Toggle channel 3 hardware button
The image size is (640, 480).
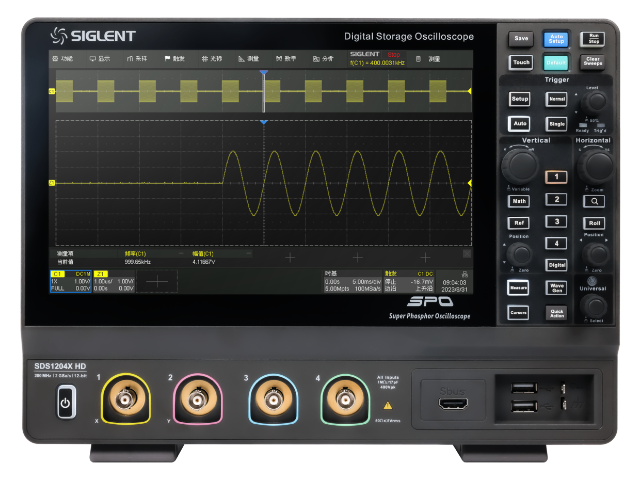[x=556, y=221]
